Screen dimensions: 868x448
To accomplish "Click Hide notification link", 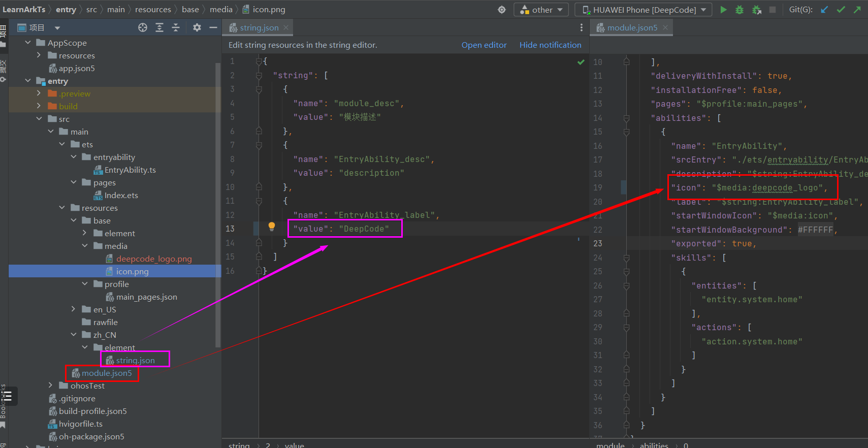I will tap(550, 45).
